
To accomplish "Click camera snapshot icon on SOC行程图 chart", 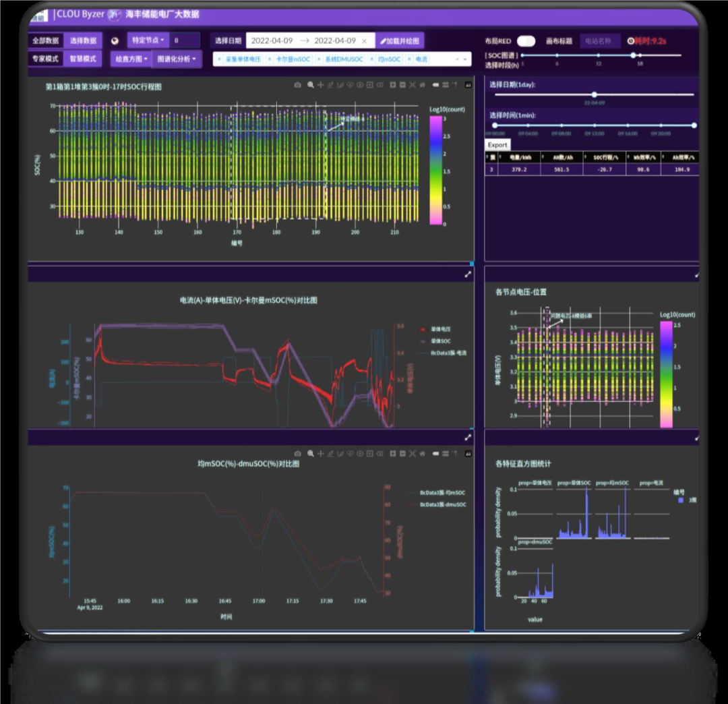I will [x=298, y=85].
